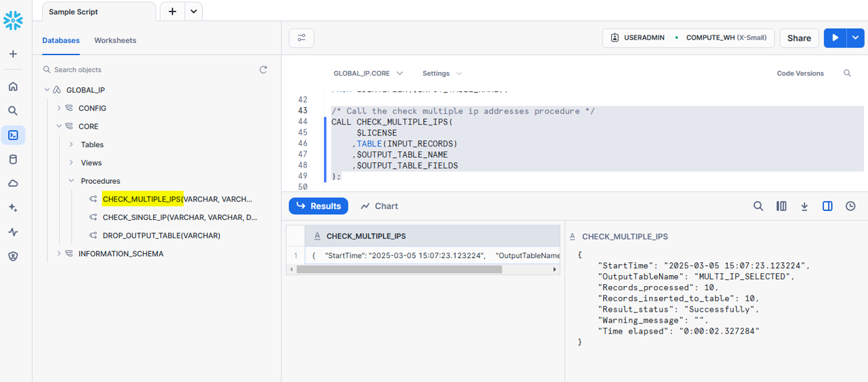868x382 pixels.
Task: Click the plus Create icon in sidebar
Action: click(x=13, y=54)
